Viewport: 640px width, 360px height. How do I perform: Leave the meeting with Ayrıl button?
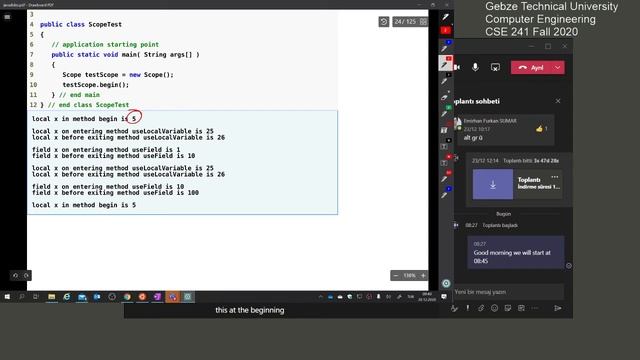click(531, 68)
